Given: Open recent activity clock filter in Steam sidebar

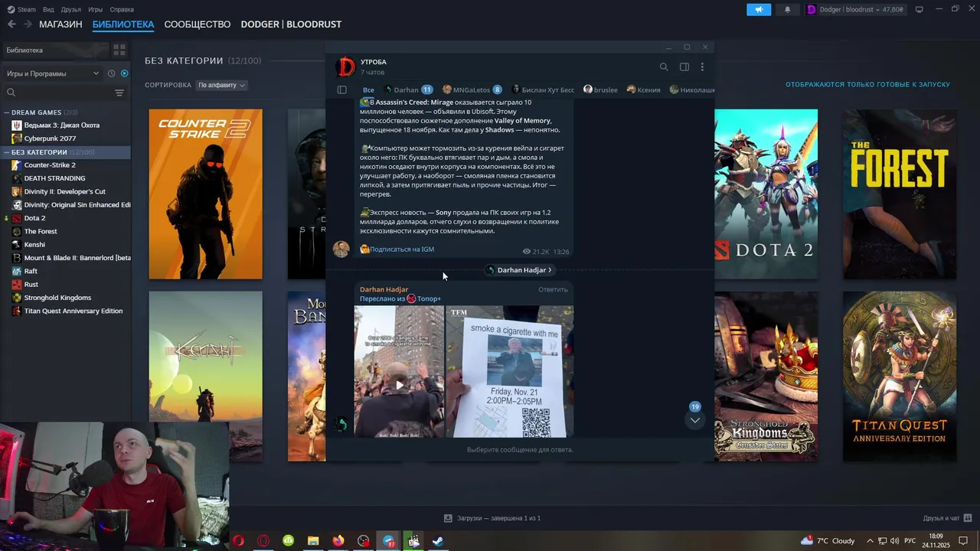Looking at the screenshot, I should tap(111, 73).
